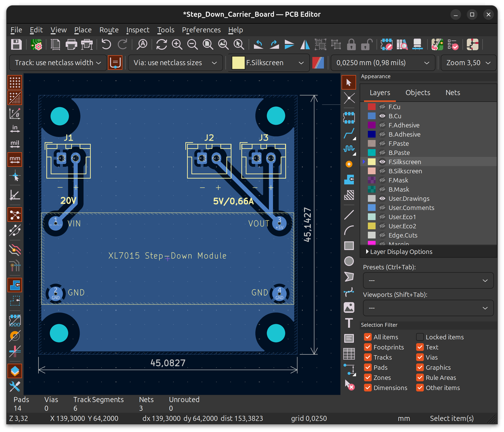
Task: Zoom to fit the board
Action: [x=208, y=44]
